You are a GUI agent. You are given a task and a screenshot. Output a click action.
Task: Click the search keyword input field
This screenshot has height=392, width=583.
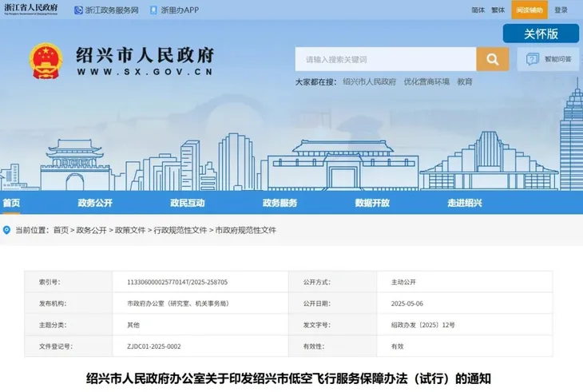(x=385, y=59)
